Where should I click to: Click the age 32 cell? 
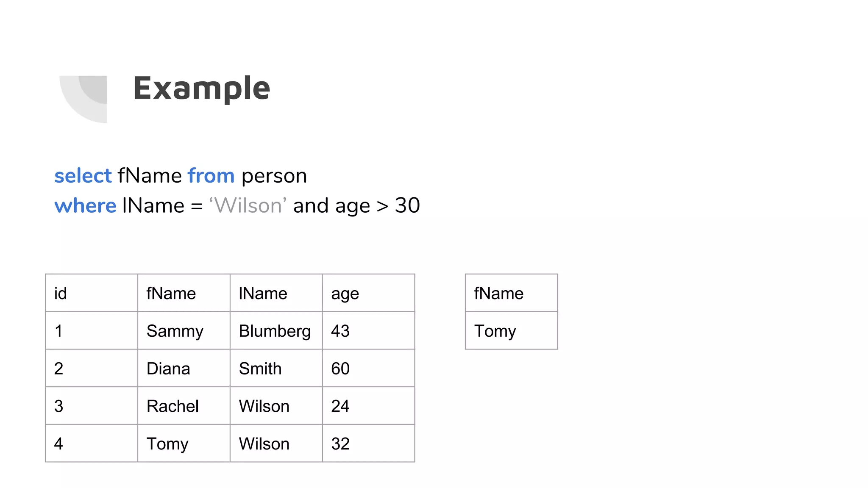coord(368,444)
